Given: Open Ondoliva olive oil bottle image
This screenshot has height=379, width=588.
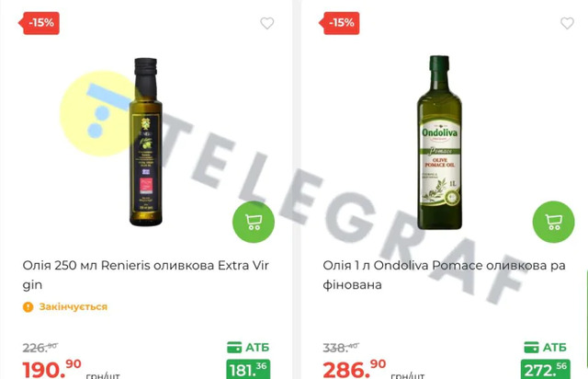Looking at the screenshot, I should coord(439,142).
